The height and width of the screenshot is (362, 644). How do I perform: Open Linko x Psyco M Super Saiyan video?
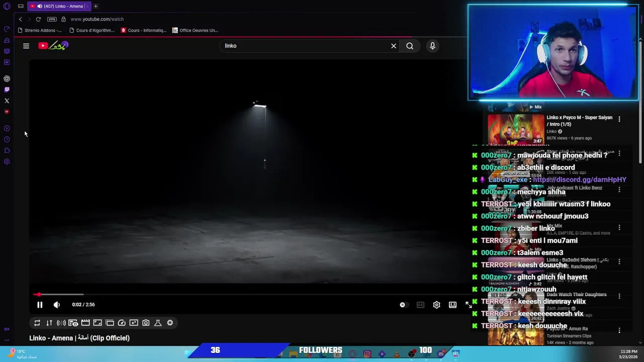point(579,121)
